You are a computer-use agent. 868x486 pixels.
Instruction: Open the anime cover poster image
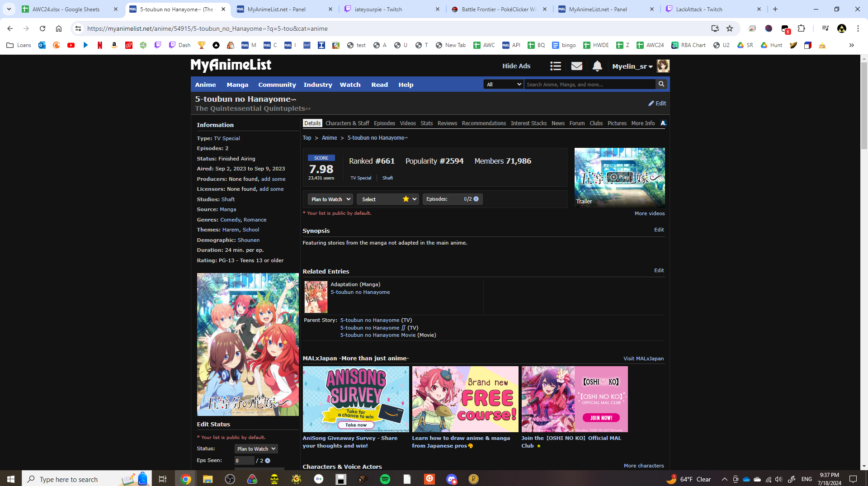[x=248, y=344]
